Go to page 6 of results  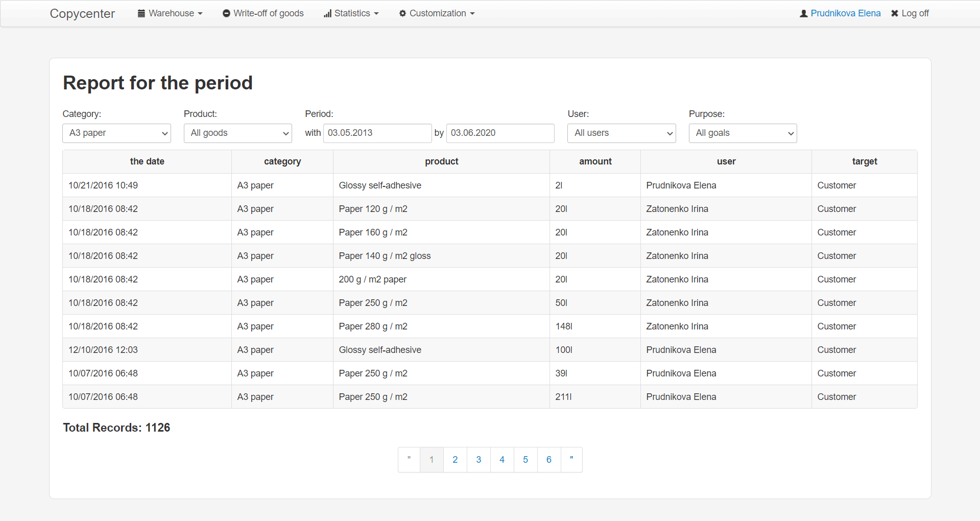point(549,460)
